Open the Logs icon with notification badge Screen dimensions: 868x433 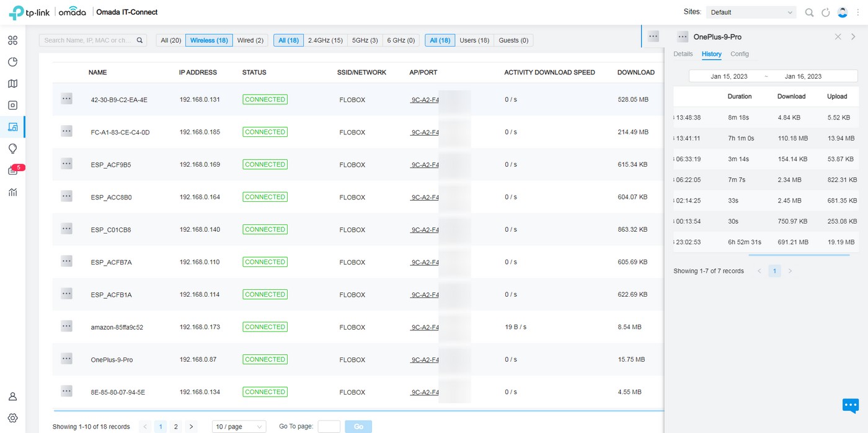[12, 170]
